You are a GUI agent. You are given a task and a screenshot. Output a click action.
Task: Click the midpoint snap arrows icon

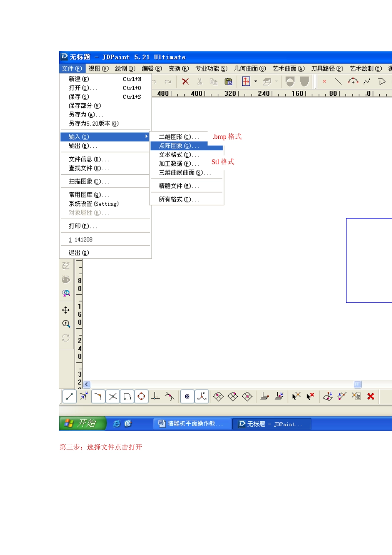click(84, 396)
